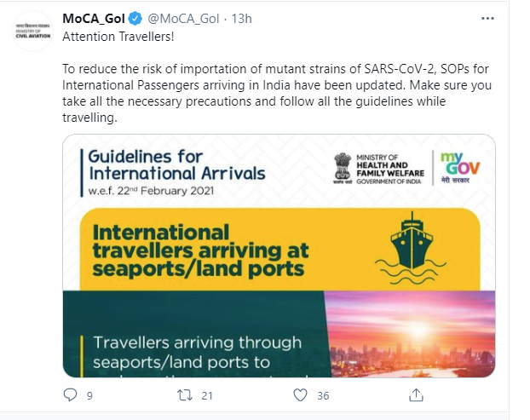Click the retweet count of 21
The height and width of the screenshot is (420, 530).
pos(206,395)
